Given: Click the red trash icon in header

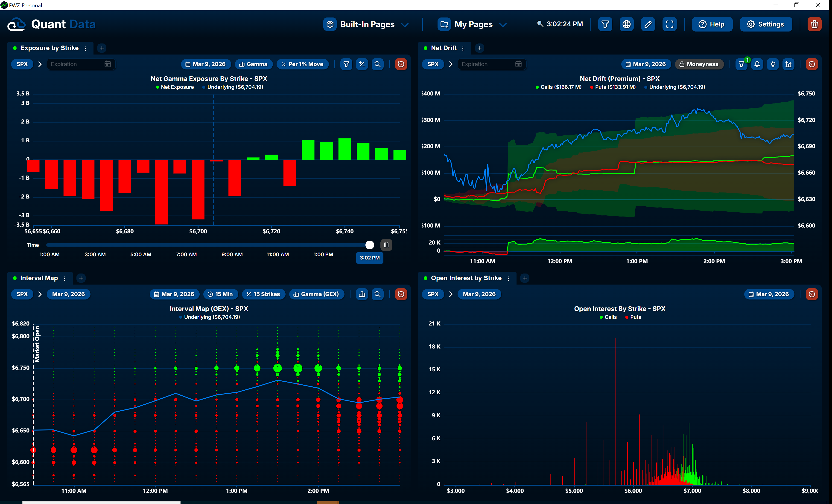Looking at the screenshot, I should click(814, 24).
